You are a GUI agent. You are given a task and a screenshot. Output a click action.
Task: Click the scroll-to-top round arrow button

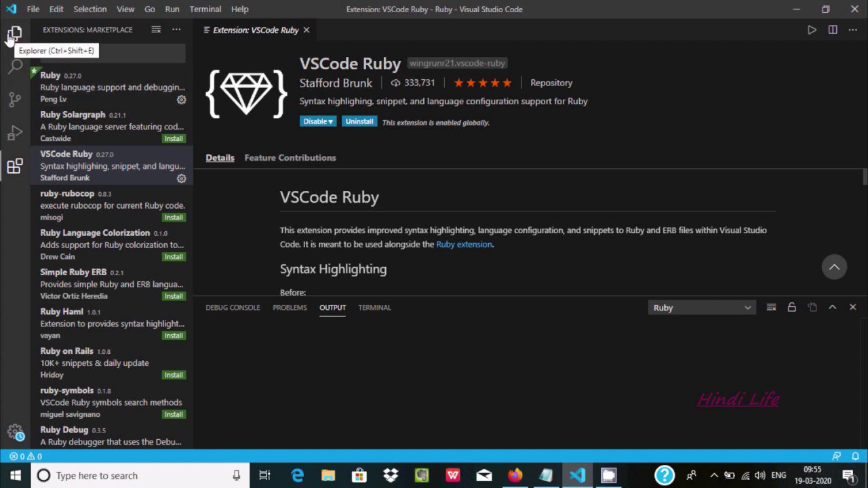834,267
